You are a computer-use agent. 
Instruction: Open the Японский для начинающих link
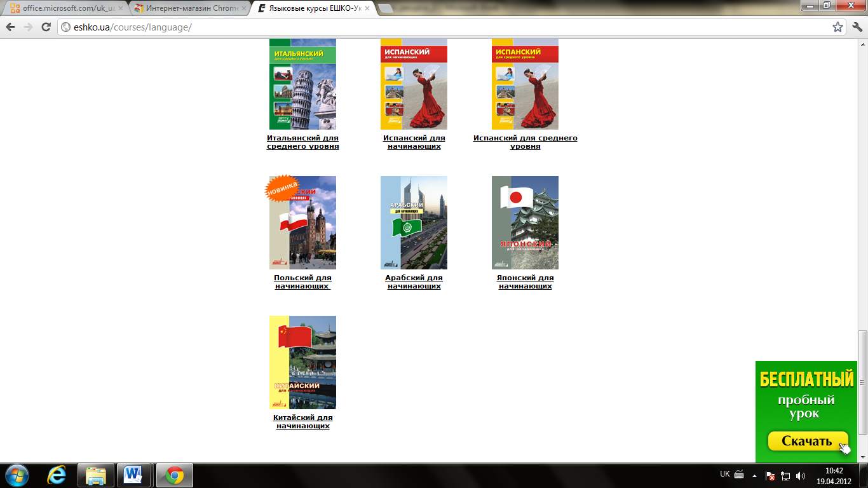pos(525,282)
